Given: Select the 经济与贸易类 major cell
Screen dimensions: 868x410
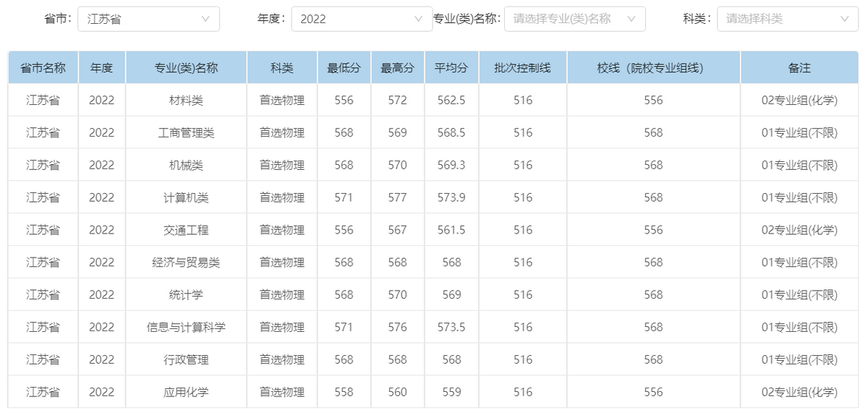Looking at the screenshot, I should coord(186,262).
